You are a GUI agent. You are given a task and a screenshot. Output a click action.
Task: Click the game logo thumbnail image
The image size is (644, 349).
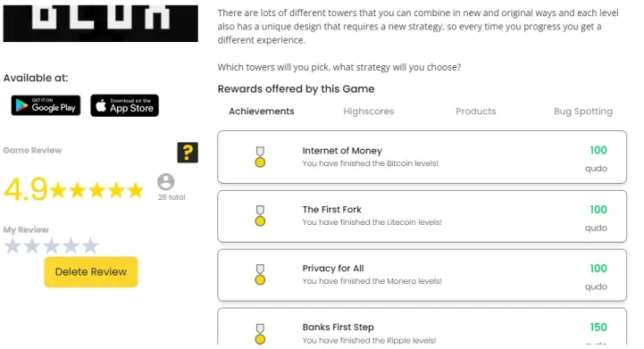coord(101,22)
